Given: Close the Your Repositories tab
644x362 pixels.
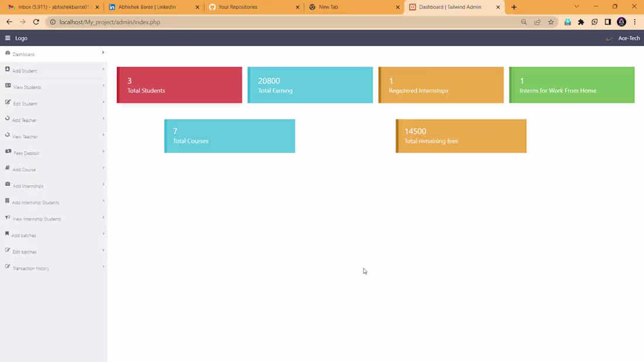Looking at the screenshot, I should click(x=297, y=7).
